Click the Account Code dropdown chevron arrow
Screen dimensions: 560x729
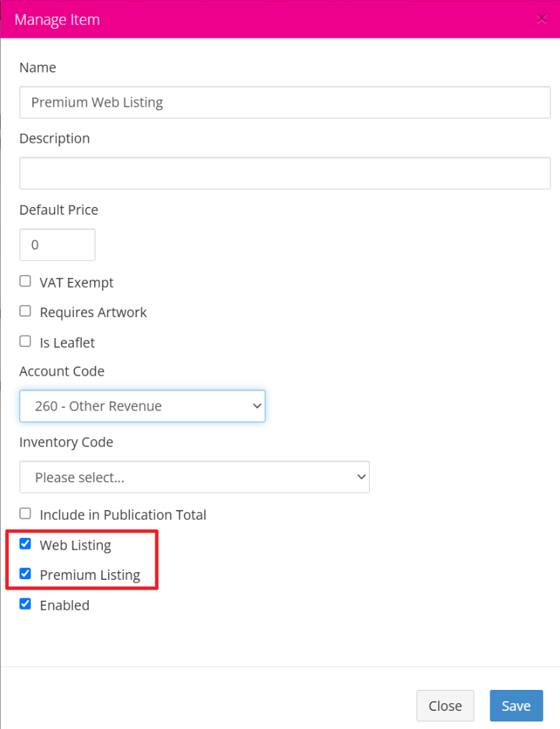(257, 406)
